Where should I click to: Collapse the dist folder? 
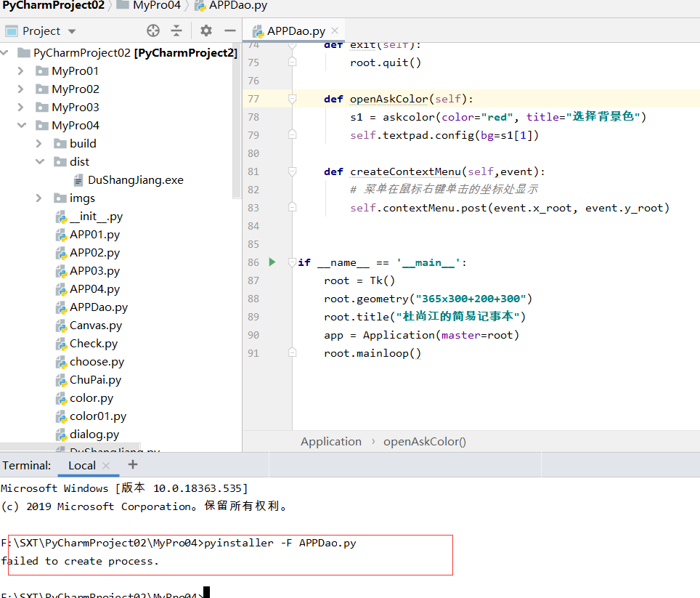tap(40, 161)
